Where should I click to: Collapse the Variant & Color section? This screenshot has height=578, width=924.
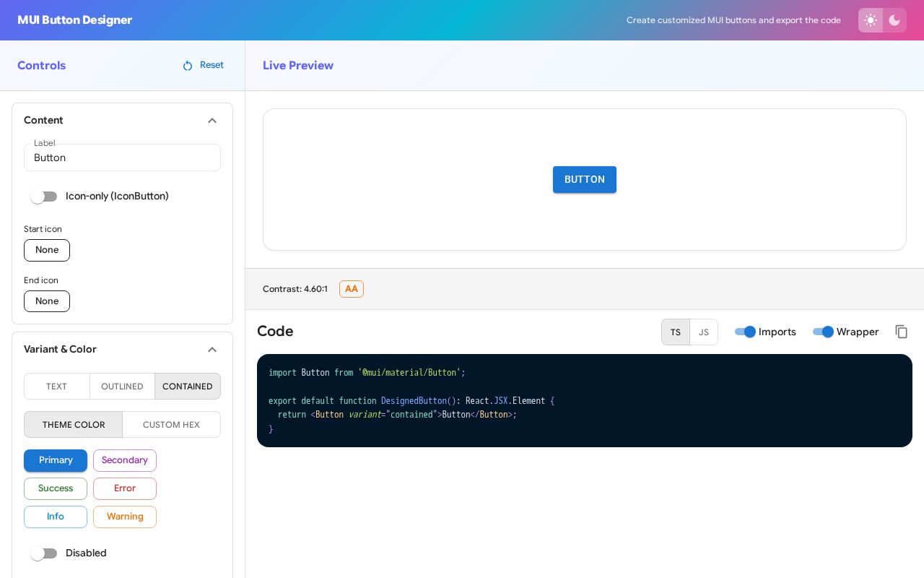(212, 350)
